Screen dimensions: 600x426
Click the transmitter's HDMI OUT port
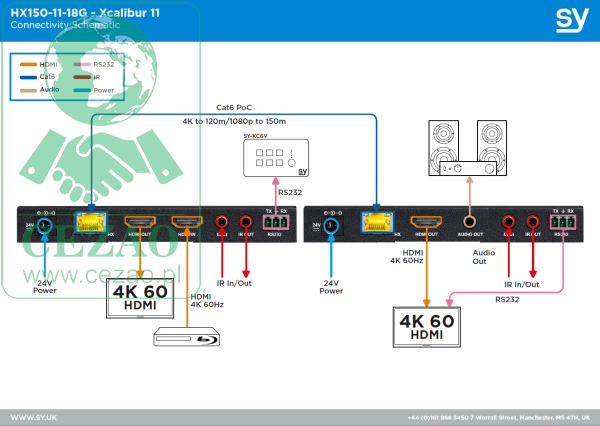tap(139, 224)
